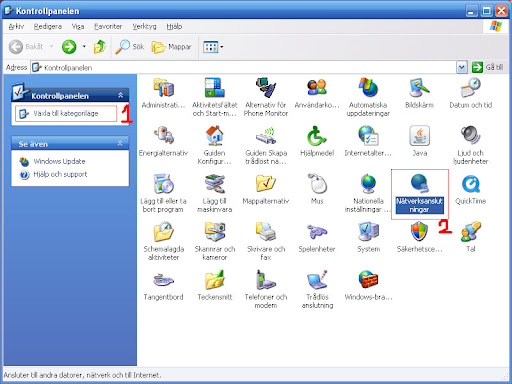The width and height of the screenshot is (512, 384).
Task: Click the green forward arrow button
Action: click(69, 47)
